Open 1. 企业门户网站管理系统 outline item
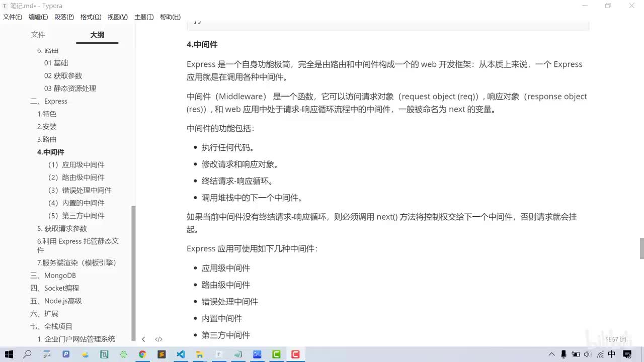This screenshot has height=362, width=644. (76, 339)
